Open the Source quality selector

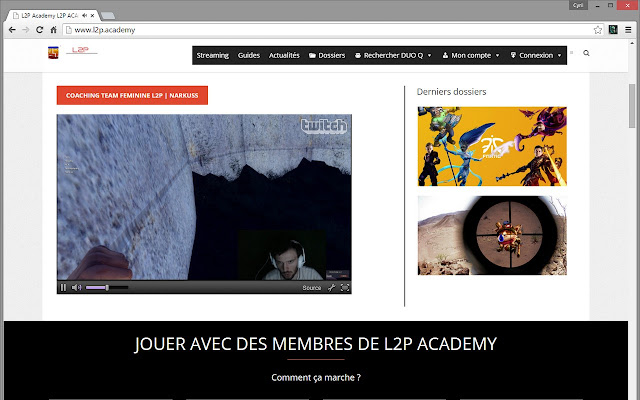click(312, 288)
